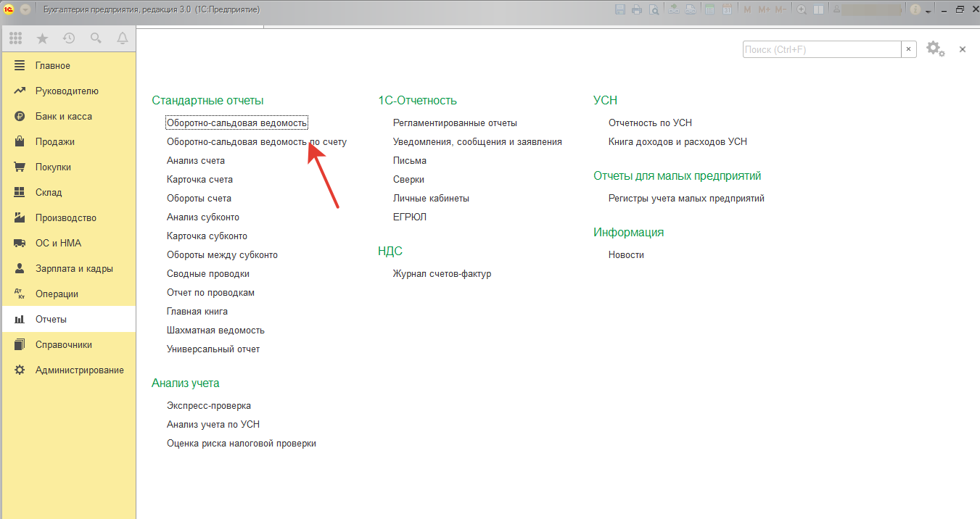Image resolution: width=980 pixels, height=519 pixels.
Task: Expand the dropdown arrow next to info icon
Action: (x=928, y=11)
